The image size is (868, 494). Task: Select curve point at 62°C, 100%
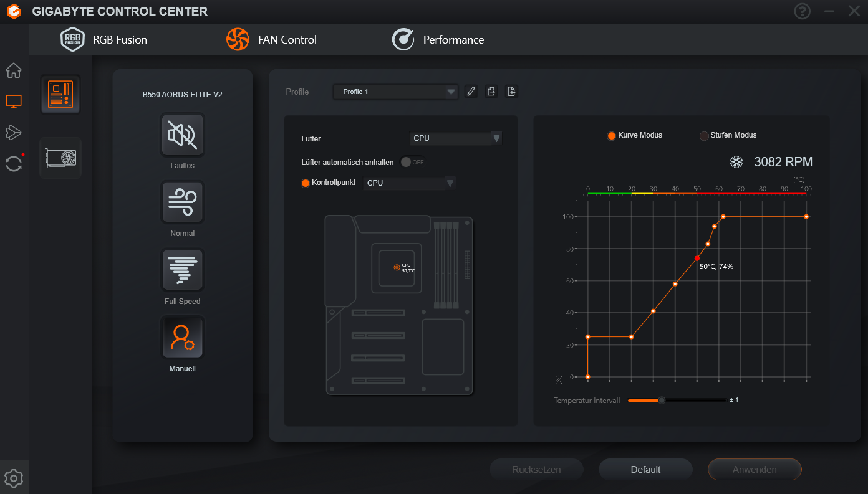pos(723,217)
